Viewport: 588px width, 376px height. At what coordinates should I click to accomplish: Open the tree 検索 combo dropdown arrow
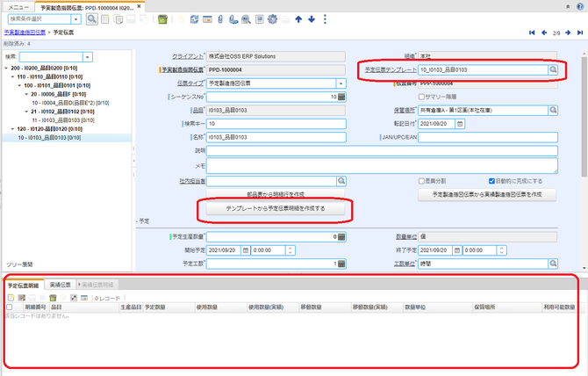point(88,57)
